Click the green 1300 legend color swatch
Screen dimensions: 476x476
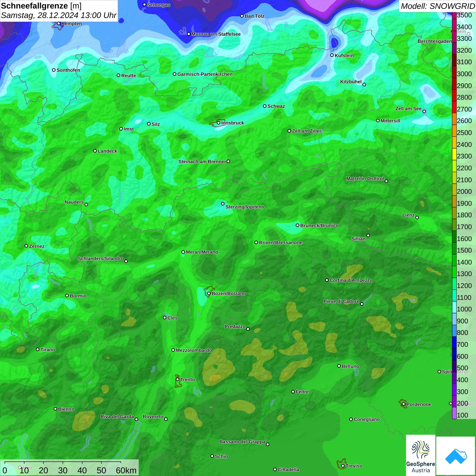pos(454,272)
